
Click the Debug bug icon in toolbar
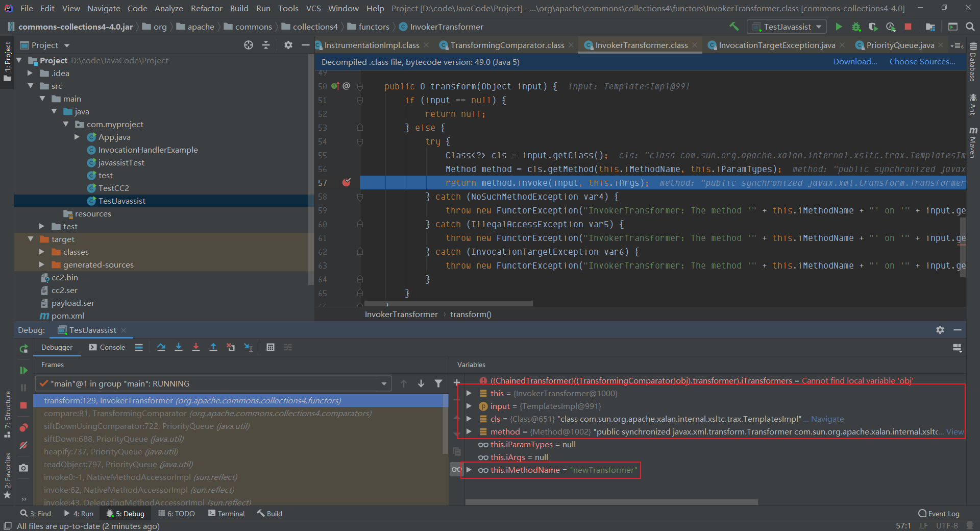[x=856, y=27]
